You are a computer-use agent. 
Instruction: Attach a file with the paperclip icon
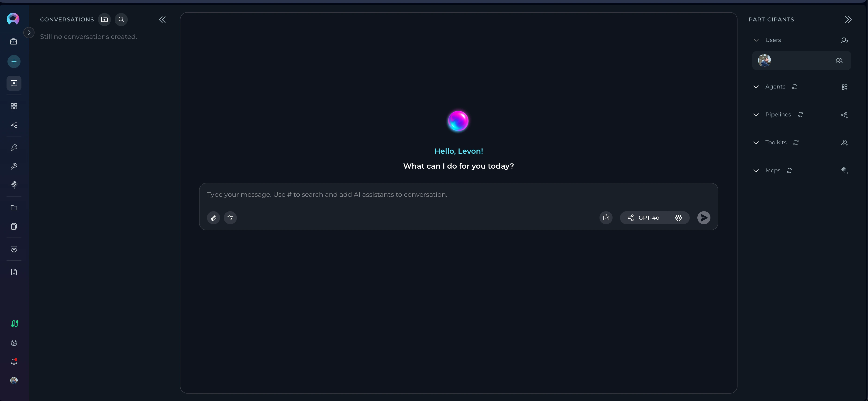[213, 217]
